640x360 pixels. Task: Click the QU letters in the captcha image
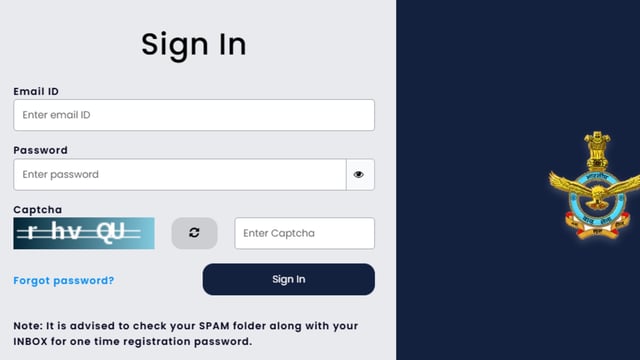(110, 232)
